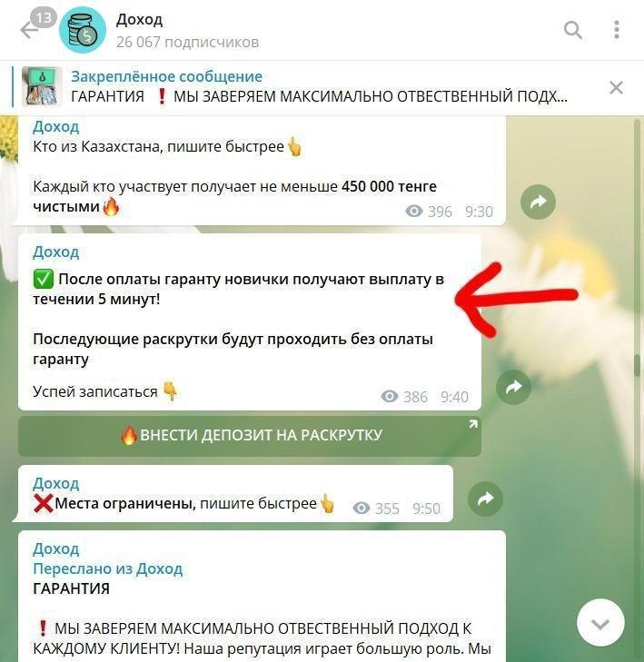Search in this channel
The height and width of the screenshot is (662, 644).
tap(573, 30)
